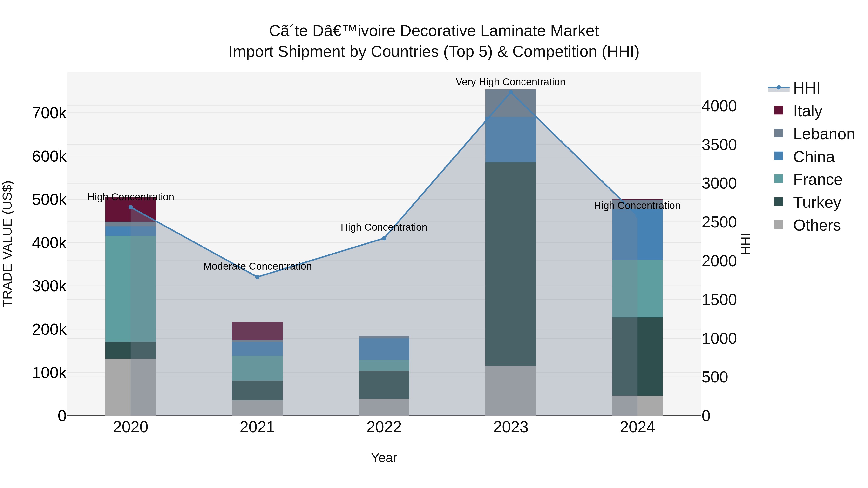The height and width of the screenshot is (488, 868).
Task: Click the 'High Concentration' label above 2020
Action: click(131, 197)
